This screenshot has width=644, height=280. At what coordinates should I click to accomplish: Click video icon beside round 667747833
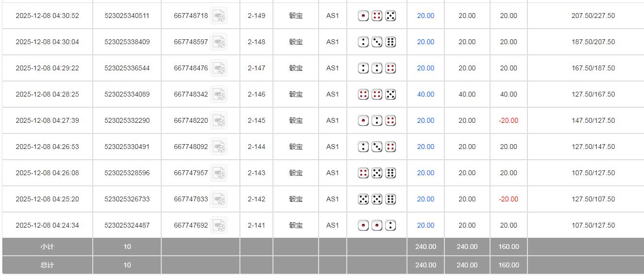pos(219,199)
